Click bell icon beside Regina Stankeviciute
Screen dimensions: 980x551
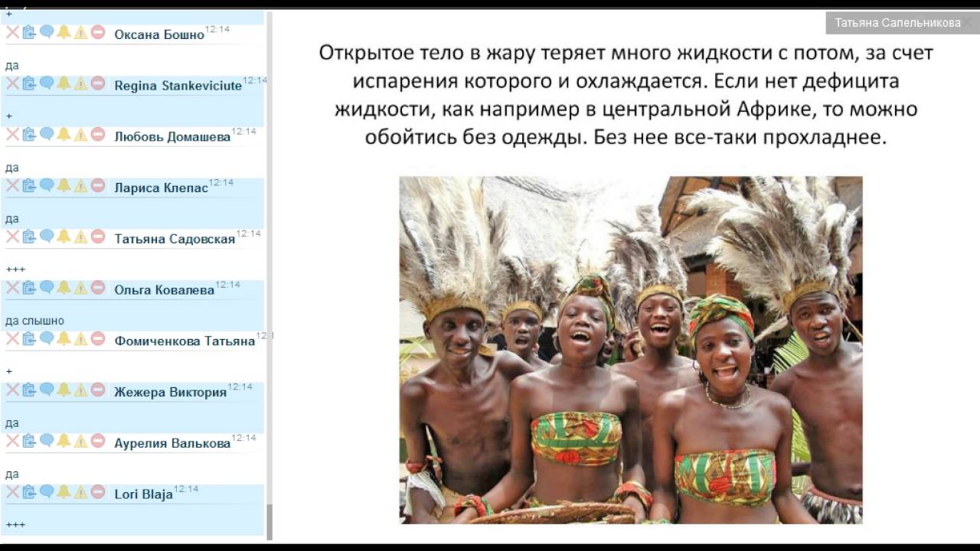coord(64,83)
